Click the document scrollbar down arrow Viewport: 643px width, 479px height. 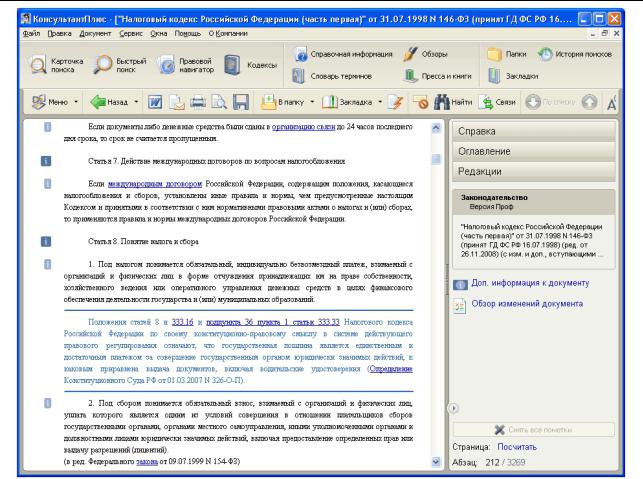[x=436, y=462]
